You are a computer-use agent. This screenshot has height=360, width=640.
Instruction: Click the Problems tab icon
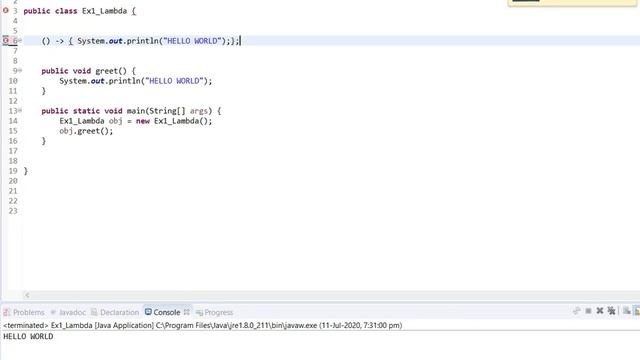point(7,312)
